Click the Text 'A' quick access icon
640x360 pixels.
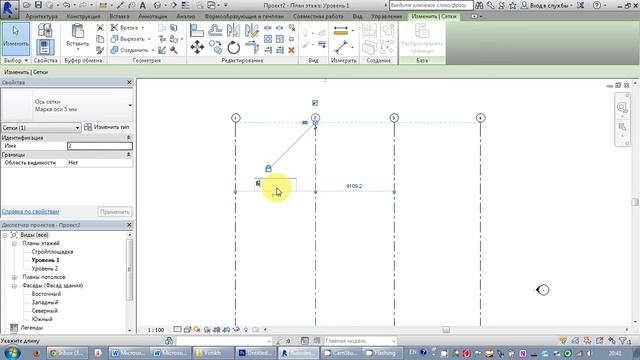(143, 5)
